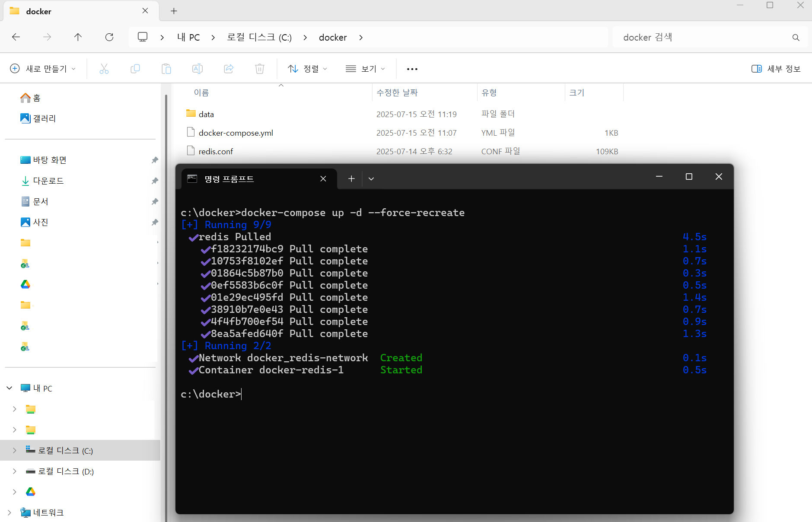Select the docker tab in File Explorer
Image resolution: width=812 pixels, height=522 pixels.
81,11
